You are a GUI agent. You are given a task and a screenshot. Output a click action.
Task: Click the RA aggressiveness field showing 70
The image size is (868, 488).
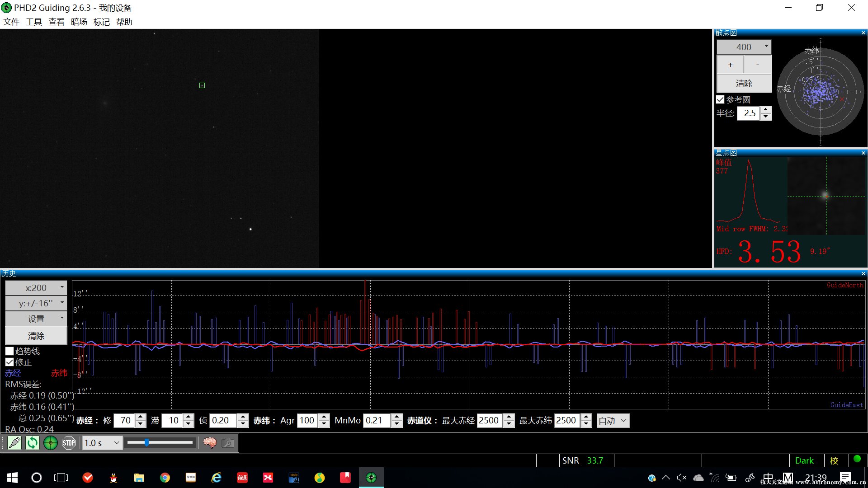[x=124, y=421]
